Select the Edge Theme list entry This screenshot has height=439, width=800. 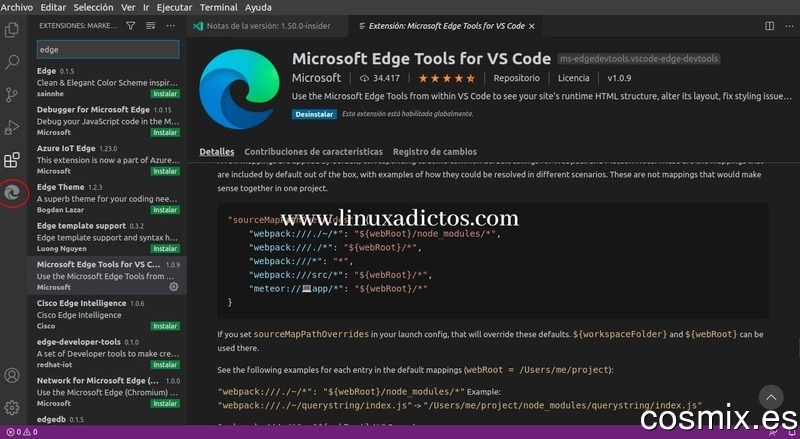click(107, 198)
